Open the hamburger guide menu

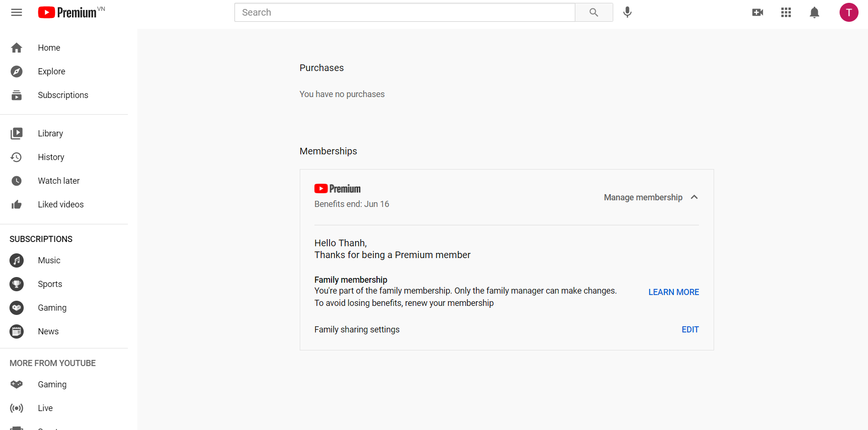point(17,12)
